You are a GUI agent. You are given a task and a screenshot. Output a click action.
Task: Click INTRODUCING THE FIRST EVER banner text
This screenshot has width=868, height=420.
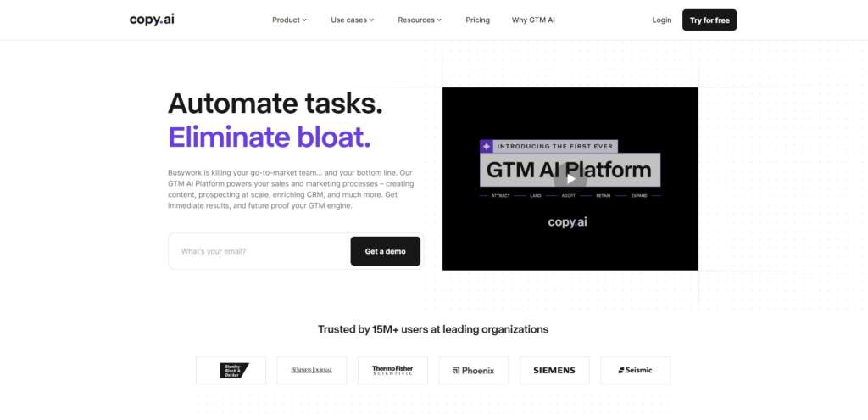[x=555, y=146]
